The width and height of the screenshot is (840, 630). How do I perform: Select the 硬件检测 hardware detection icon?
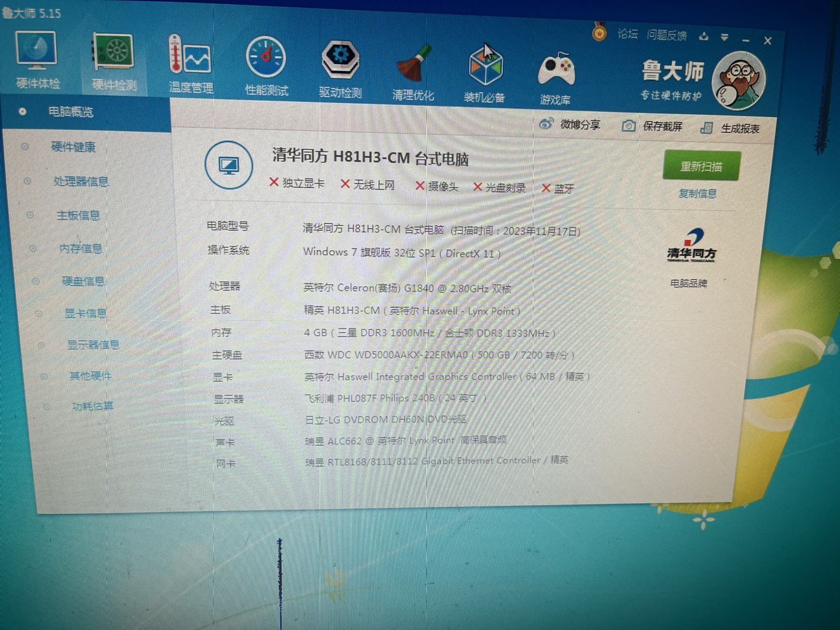tap(114, 62)
